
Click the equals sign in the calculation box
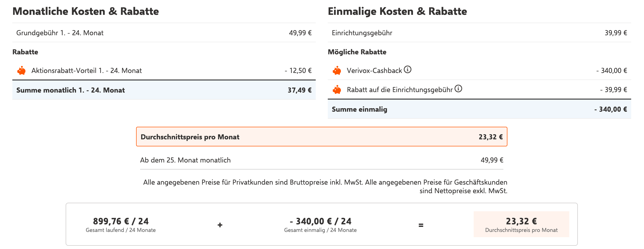421,225
